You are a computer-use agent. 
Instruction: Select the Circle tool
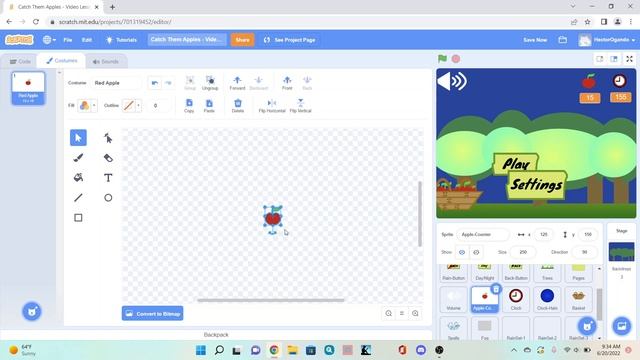point(108,198)
